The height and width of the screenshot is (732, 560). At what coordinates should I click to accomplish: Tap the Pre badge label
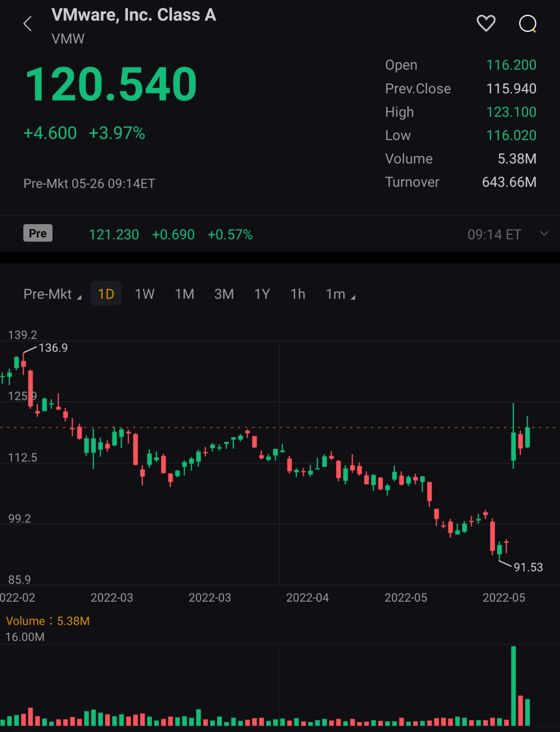(x=38, y=233)
